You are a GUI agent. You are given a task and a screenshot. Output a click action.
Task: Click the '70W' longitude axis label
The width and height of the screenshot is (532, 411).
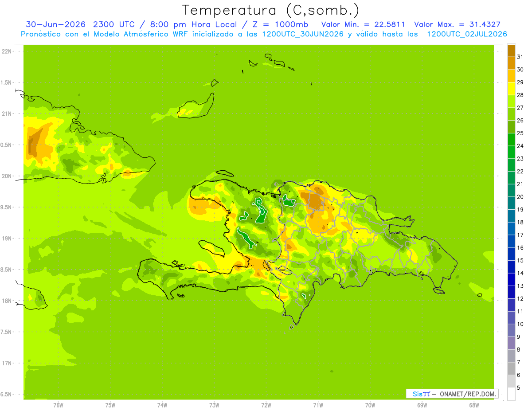(370, 405)
